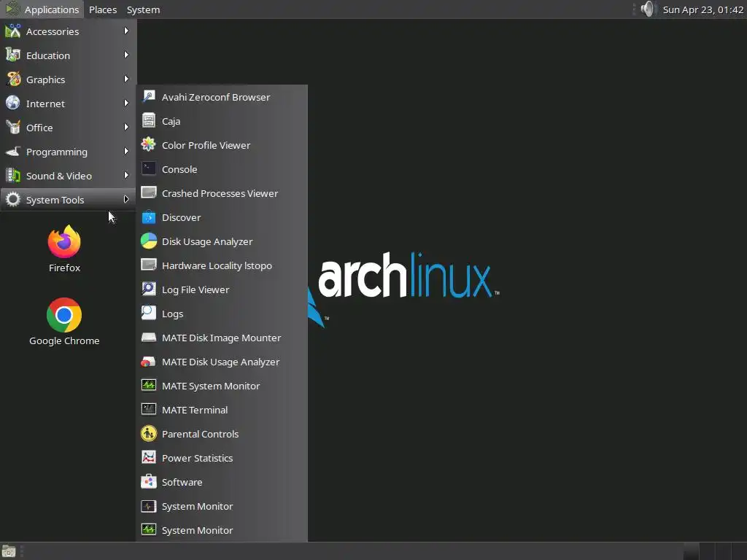The height and width of the screenshot is (560, 747).
Task: Expand the Office submenu arrow
Action: (125, 127)
